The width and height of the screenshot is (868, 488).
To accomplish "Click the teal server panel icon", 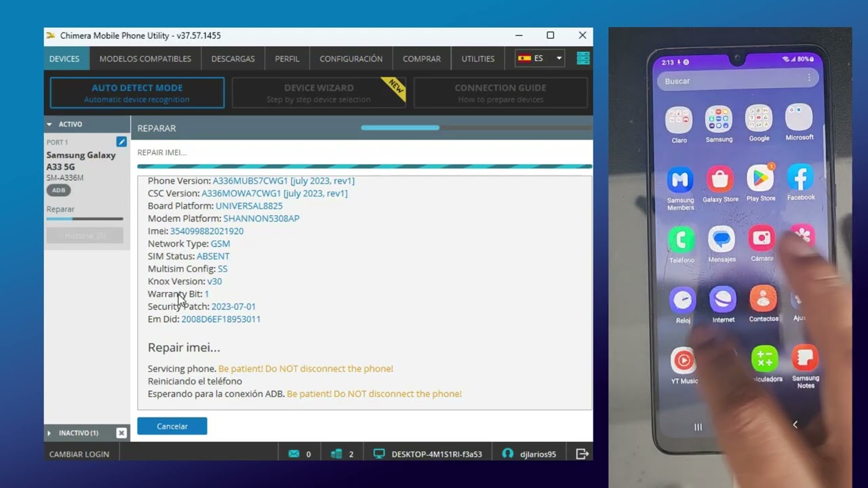I will click(x=583, y=58).
